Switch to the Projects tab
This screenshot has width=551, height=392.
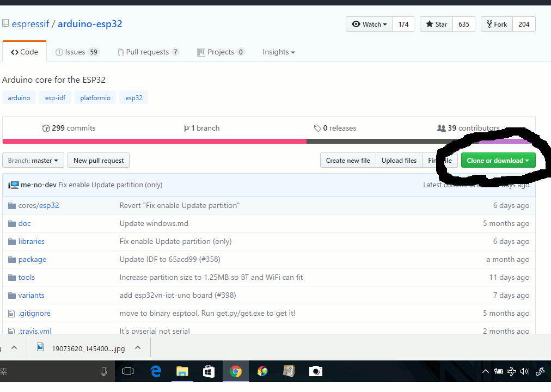tap(221, 52)
